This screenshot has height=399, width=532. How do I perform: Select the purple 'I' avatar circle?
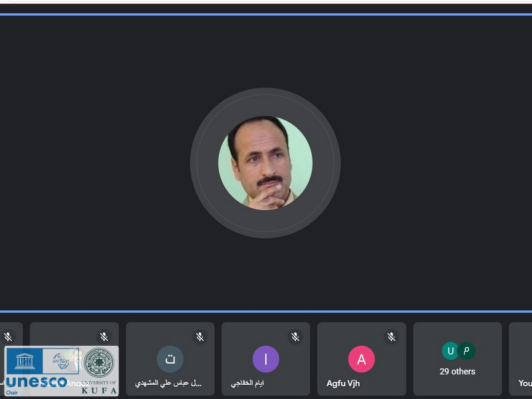pyautogui.click(x=265, y=360)
